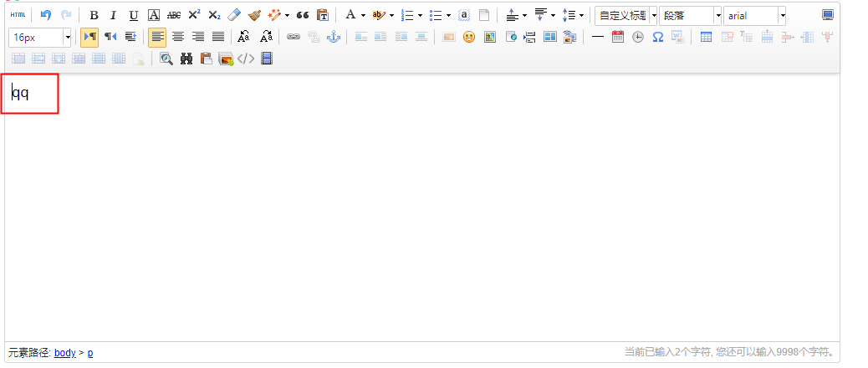The image size is (868, 368).
Task: Click the p link in element path
Action: click(90, 352)
